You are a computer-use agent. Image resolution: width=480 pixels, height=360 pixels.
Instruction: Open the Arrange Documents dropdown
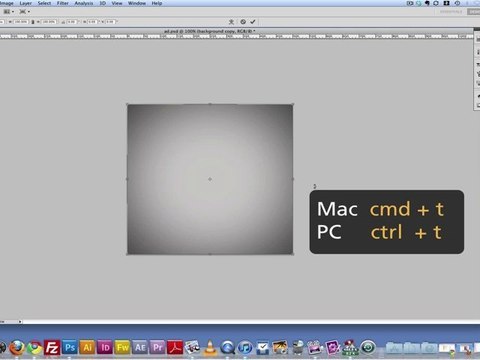tap(9, 12)
